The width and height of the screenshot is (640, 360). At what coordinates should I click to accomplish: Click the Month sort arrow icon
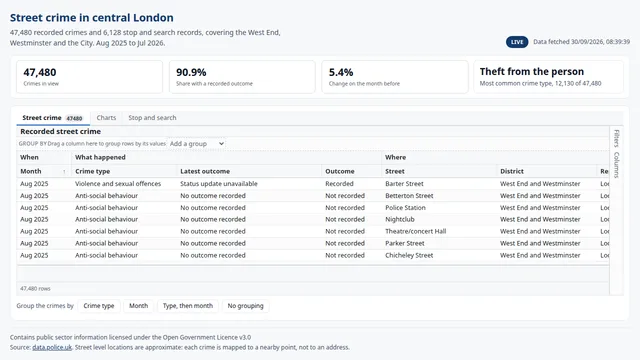pyautogui.click(x=64, y=172)
